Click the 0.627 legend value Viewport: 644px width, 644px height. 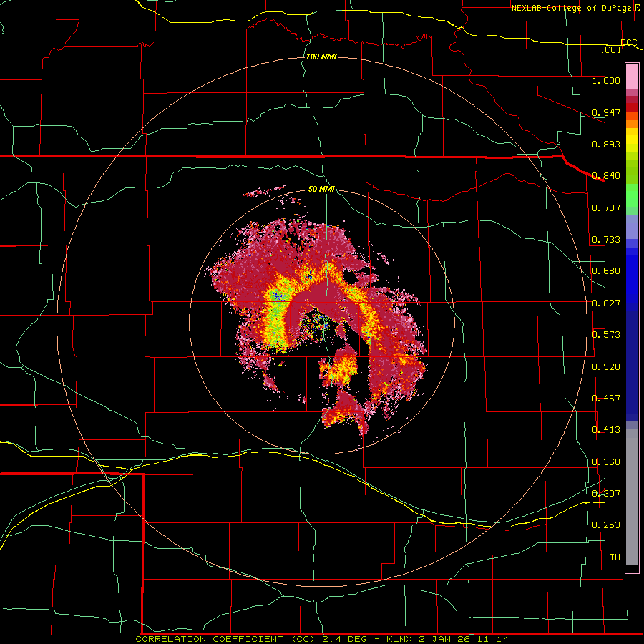click(x=606, y=303)
